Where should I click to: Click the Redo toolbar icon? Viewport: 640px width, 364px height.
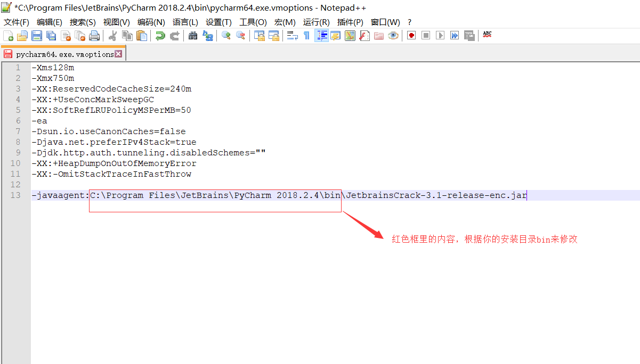(174, 36)
